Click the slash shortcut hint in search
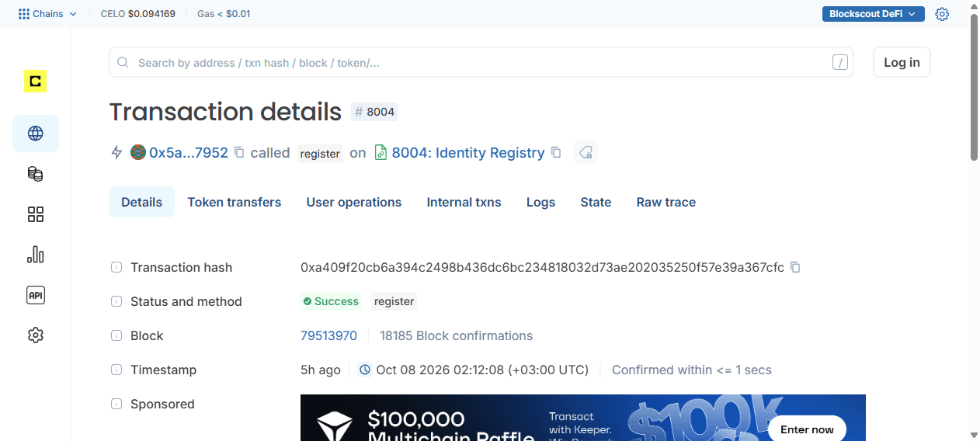 839,63
